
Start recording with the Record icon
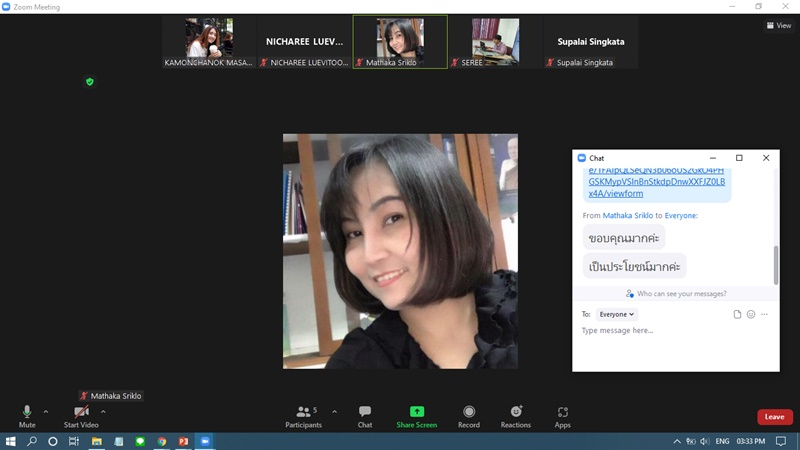click(468, 412)
